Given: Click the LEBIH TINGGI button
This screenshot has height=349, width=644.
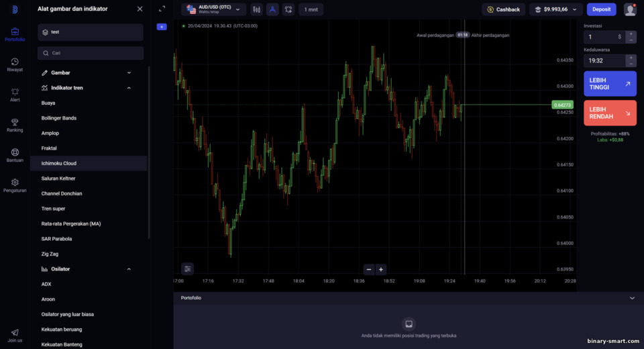Looking at the screenshot, I should click(610, 84).
